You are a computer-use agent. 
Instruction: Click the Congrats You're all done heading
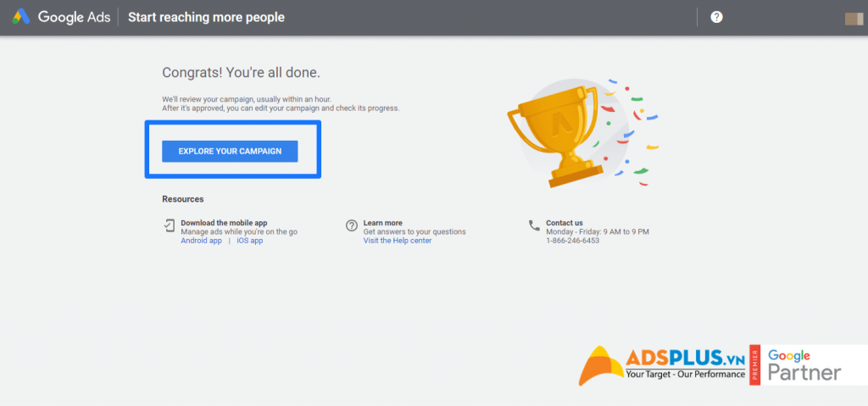coord(242,73)
